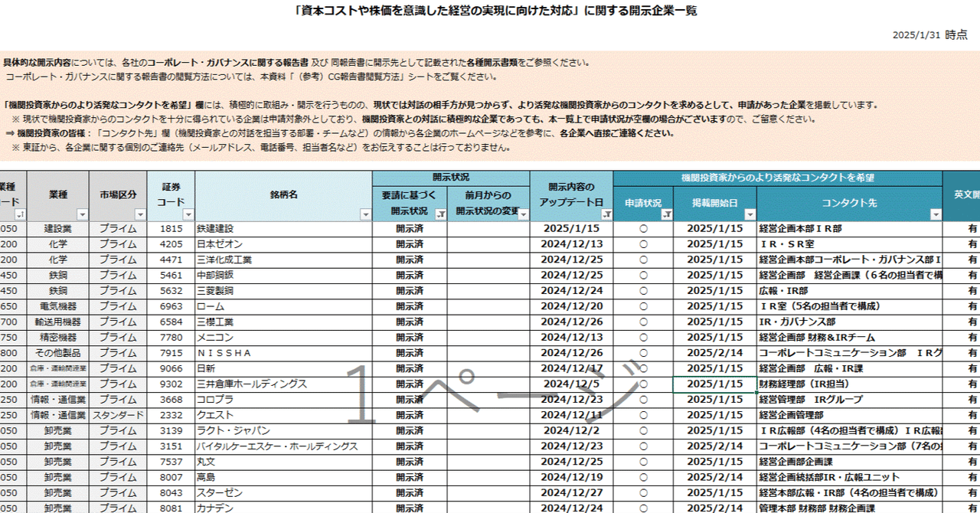Image resolution: width=980 pixels, height=513 pixels.
Task: Click the update date 2024/12/20
Action: [x=571, y=306]
